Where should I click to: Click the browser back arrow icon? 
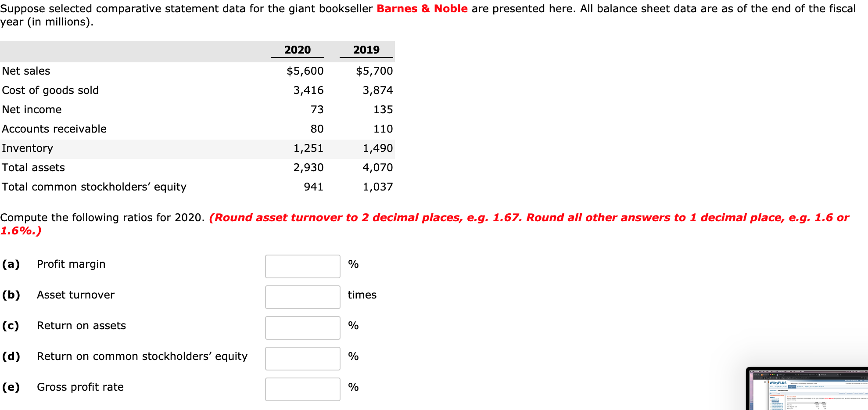pos(771,378)
